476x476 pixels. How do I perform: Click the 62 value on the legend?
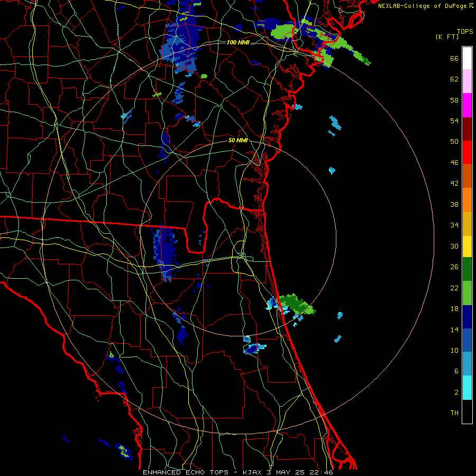454,79
